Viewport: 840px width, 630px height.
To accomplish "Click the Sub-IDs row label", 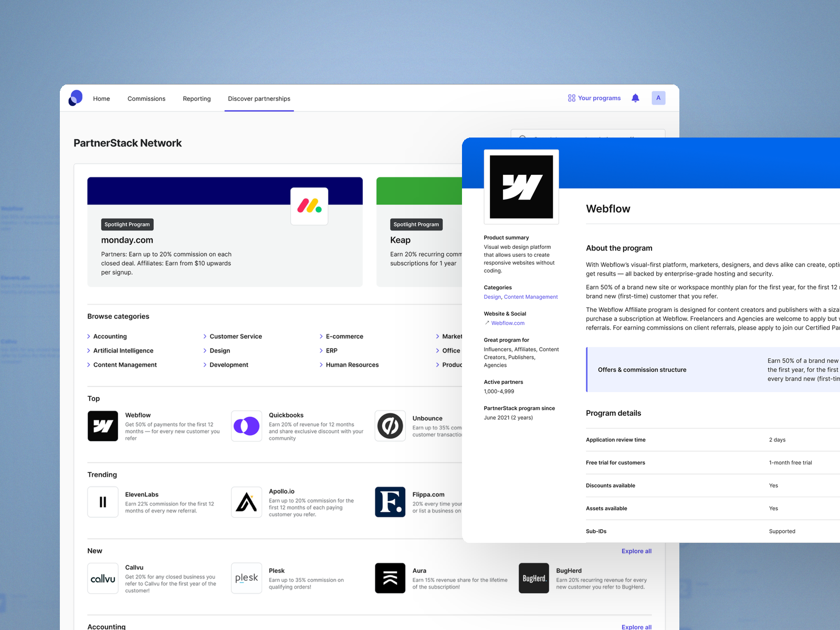I will [x=596, y=531].
